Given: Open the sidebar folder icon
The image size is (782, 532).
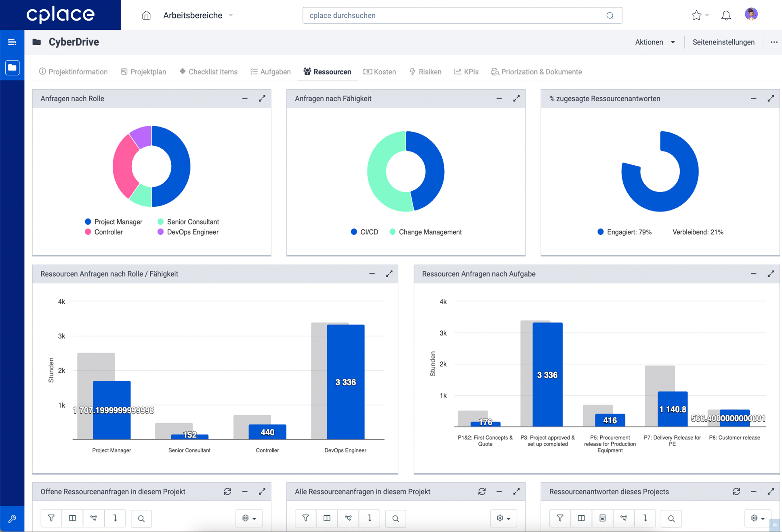Looking at the screenshot, I should (12, 67).
